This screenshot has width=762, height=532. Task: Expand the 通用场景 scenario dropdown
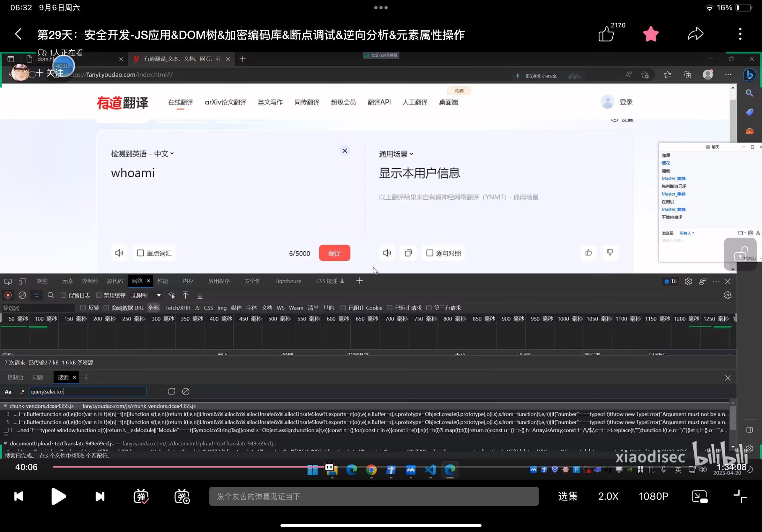click(396, 154)
